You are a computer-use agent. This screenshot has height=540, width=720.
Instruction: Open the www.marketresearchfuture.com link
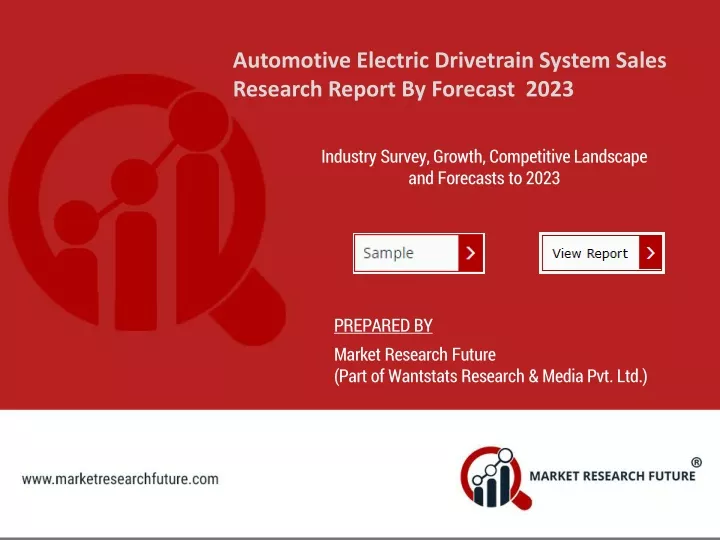[x=120, y=479]
